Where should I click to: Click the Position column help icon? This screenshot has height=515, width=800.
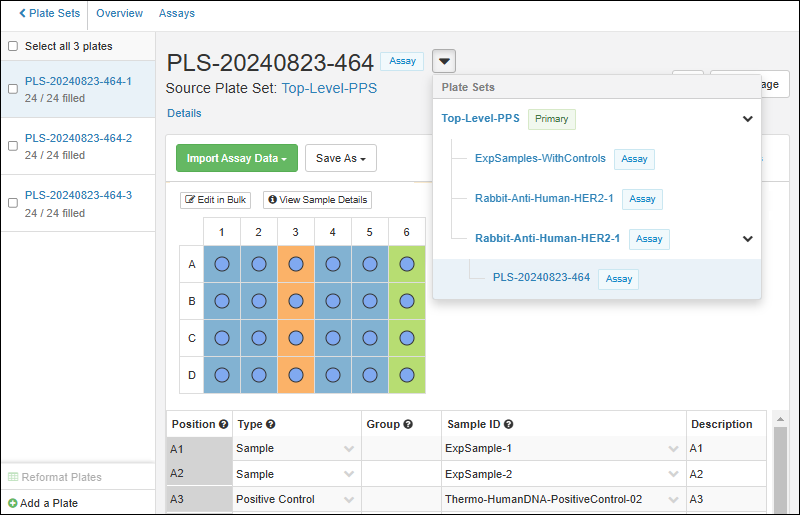223,425
